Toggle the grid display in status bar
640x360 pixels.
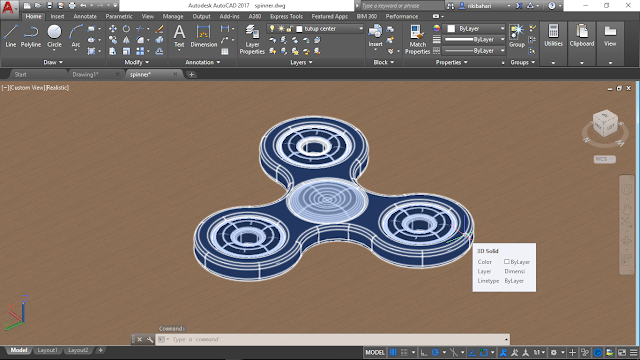pos(393,352)
